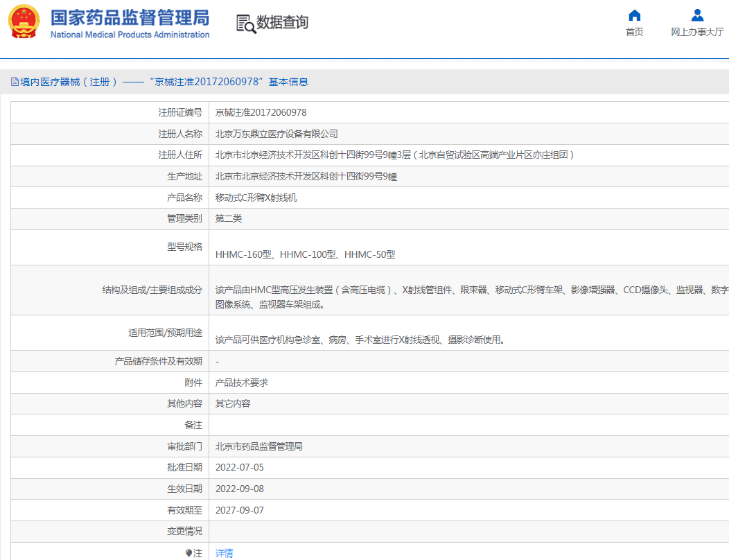
Task: Click approval department 北京市药品监督管理局
Action: tap(259, 446)
